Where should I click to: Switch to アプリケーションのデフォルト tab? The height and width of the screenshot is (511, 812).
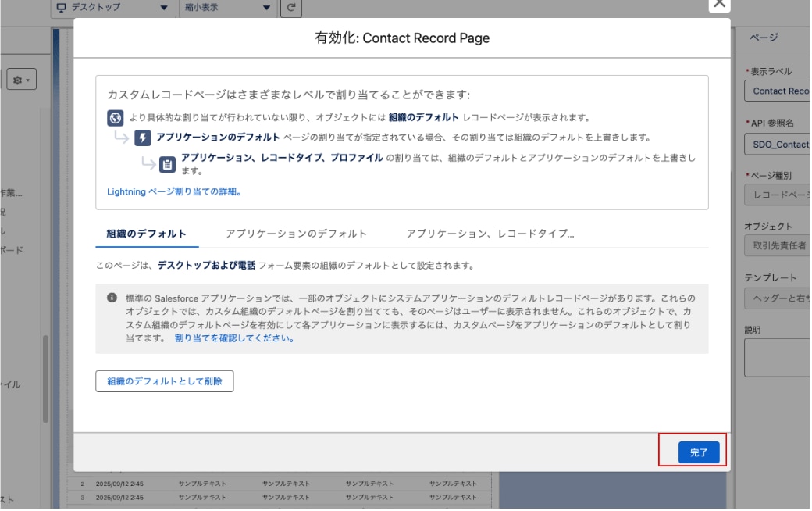[x=296, y=234]
